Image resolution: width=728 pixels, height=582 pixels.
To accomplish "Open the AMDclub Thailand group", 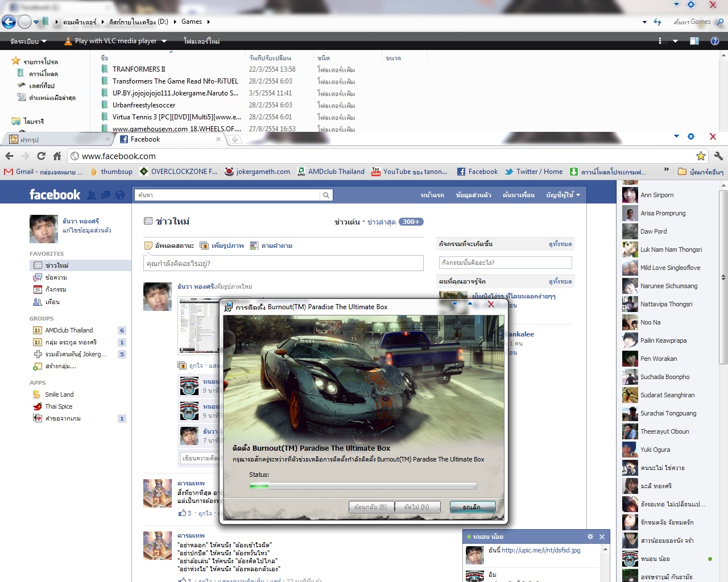I will pyautogui.click(x=69, y=330).
